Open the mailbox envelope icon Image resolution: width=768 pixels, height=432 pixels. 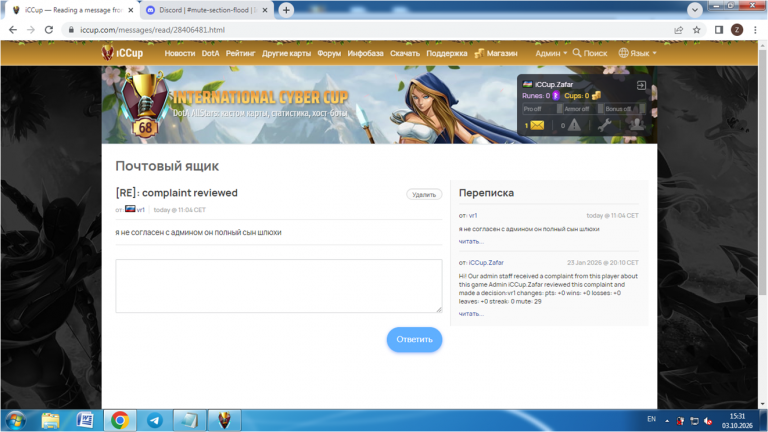click(x=537, y=125)
